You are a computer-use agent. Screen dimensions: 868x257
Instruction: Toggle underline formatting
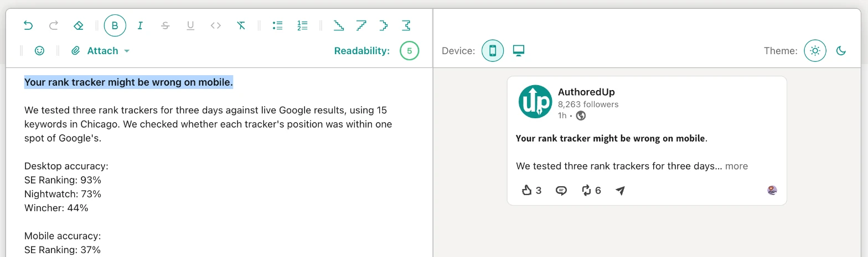[x=190, y=25]
